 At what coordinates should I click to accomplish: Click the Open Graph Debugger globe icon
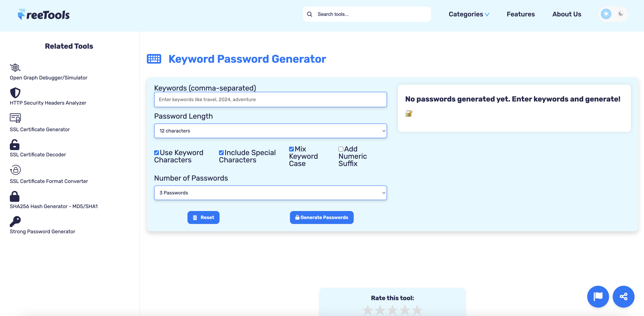pos(15,68)
